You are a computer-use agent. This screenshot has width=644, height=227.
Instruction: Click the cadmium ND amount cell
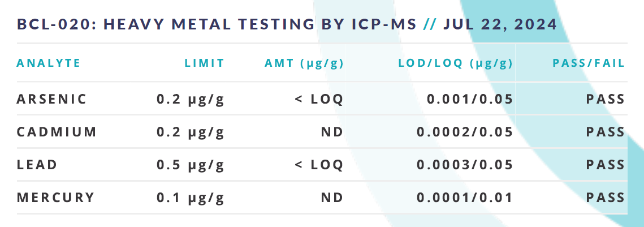click(332, 132)
